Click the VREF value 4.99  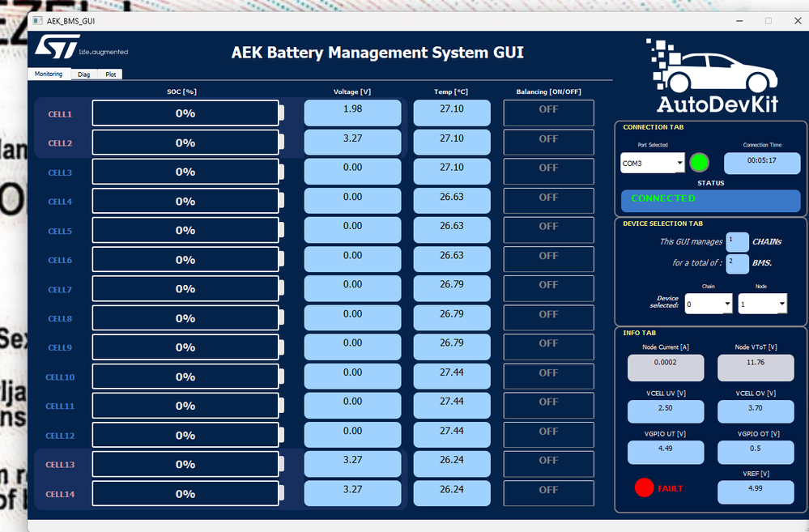(x=756, y=492)
